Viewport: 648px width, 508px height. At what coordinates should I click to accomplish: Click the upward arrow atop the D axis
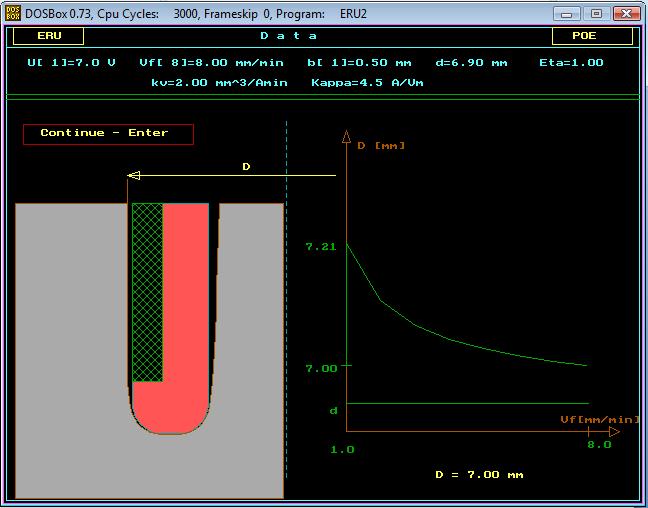[x=346, y=137]
